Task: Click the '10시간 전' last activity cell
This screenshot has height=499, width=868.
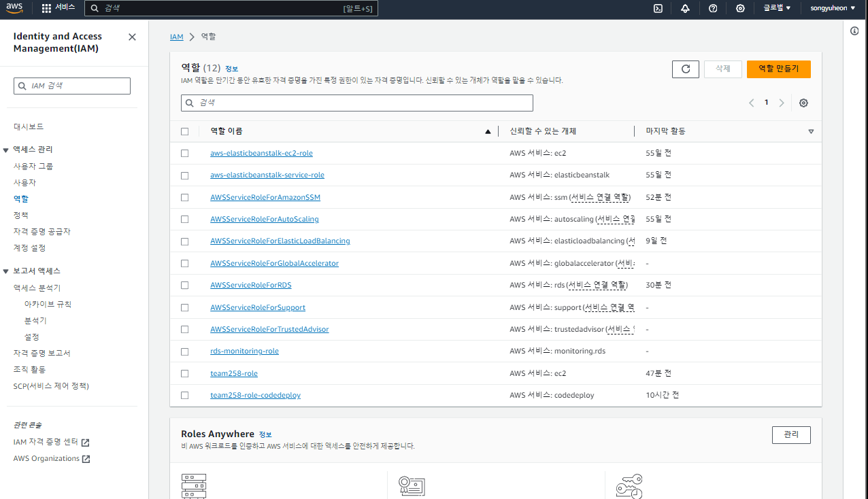Action: click(x=662, y=395)
